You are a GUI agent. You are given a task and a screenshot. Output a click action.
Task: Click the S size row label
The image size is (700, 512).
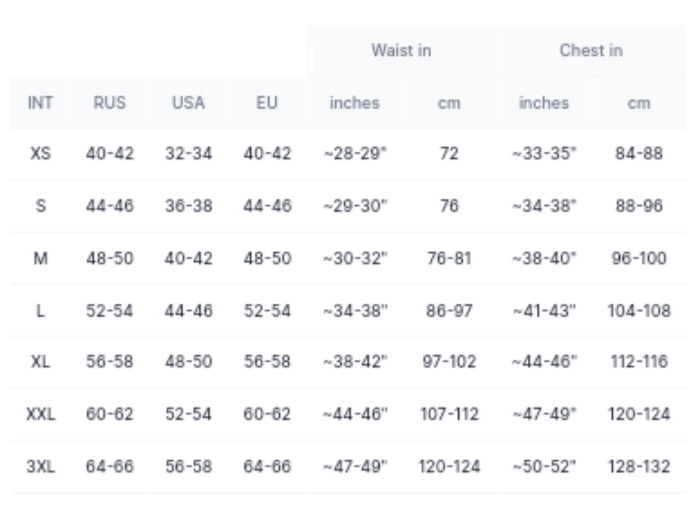(40, 206)
